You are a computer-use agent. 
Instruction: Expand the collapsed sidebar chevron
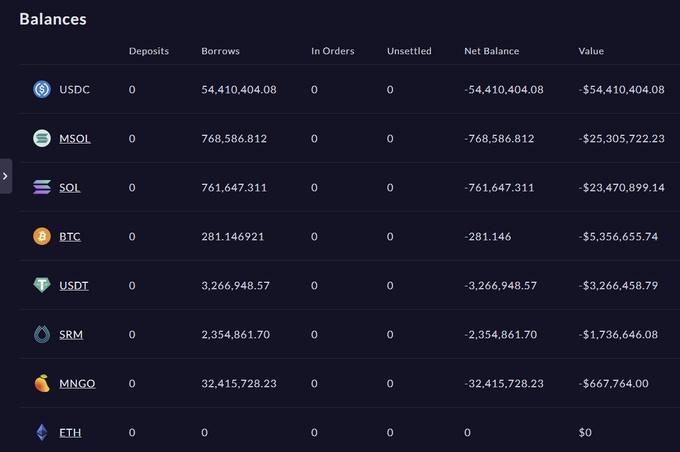click(6, 176)
